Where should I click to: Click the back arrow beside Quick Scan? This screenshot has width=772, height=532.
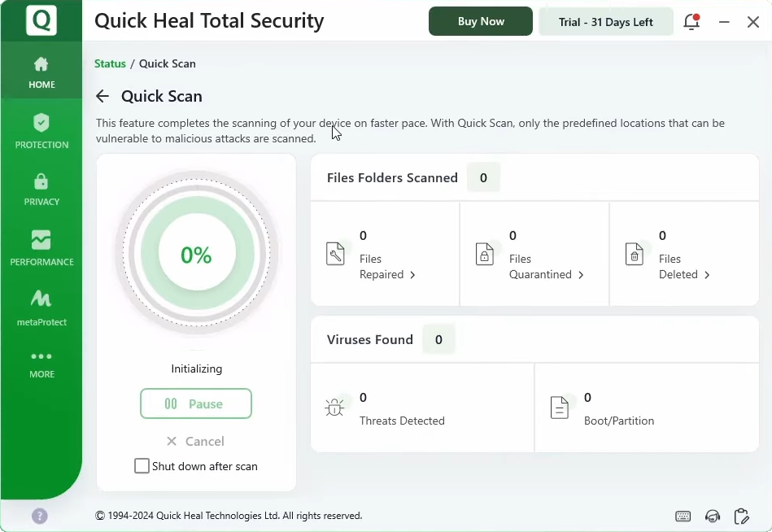tap(102, 96)
